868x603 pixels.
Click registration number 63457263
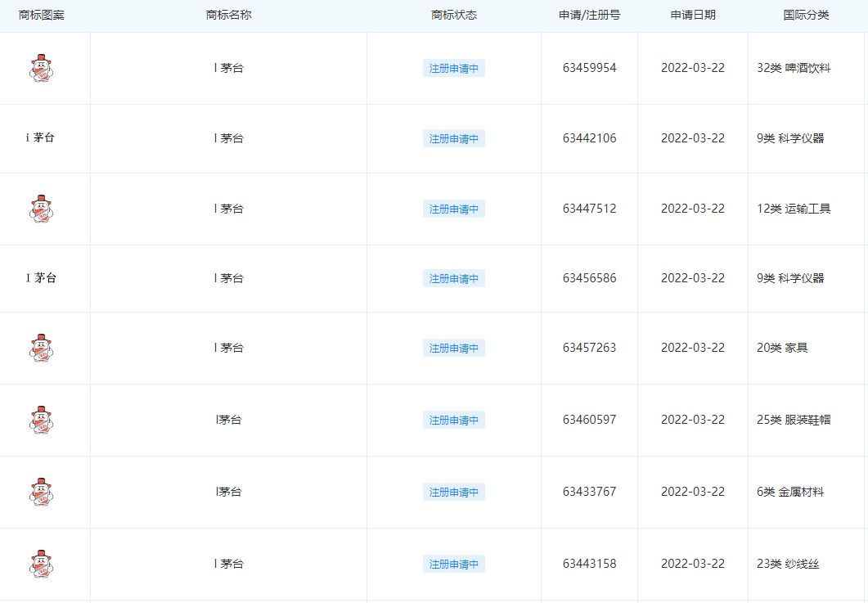pyautogui.click(x=590, y=347)
